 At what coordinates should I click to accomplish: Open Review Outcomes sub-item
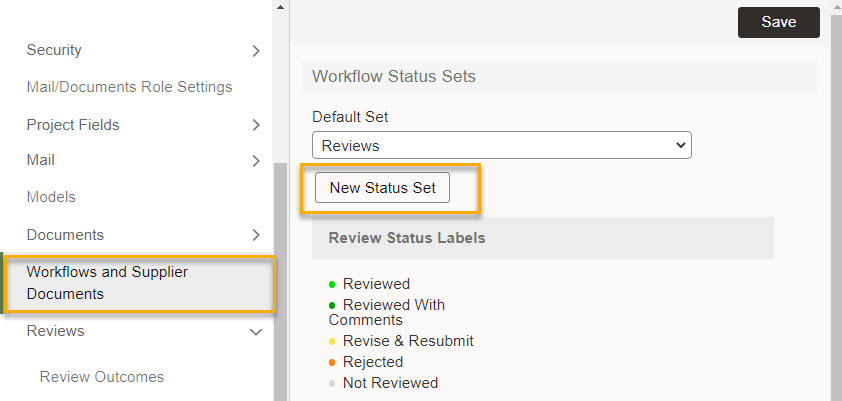[x=102, y=377]
